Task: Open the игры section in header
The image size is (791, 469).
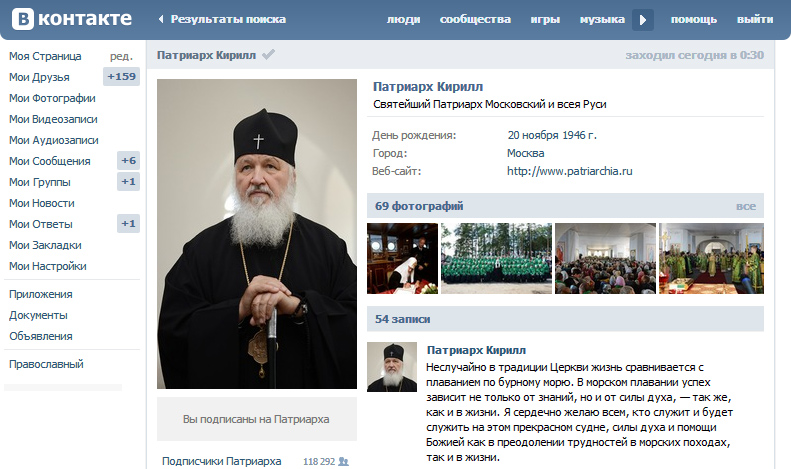Action: (545, 20)
